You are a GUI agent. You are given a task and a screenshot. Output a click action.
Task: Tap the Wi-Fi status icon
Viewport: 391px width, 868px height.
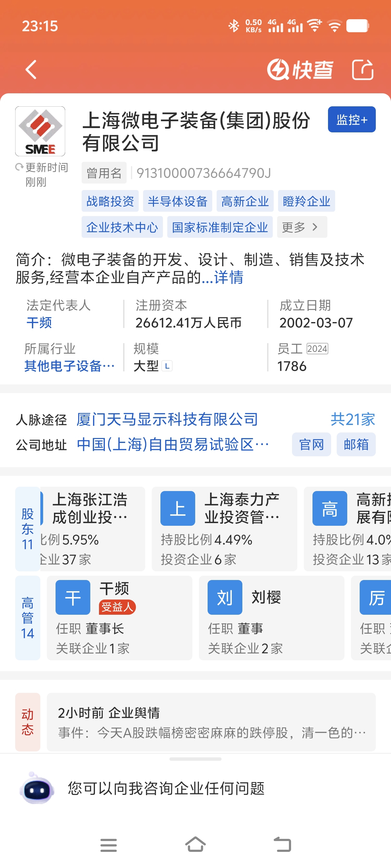click(334, 26)
